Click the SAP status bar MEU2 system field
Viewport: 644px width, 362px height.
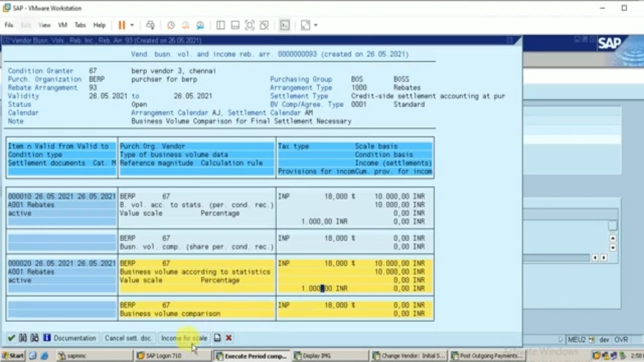577,340
